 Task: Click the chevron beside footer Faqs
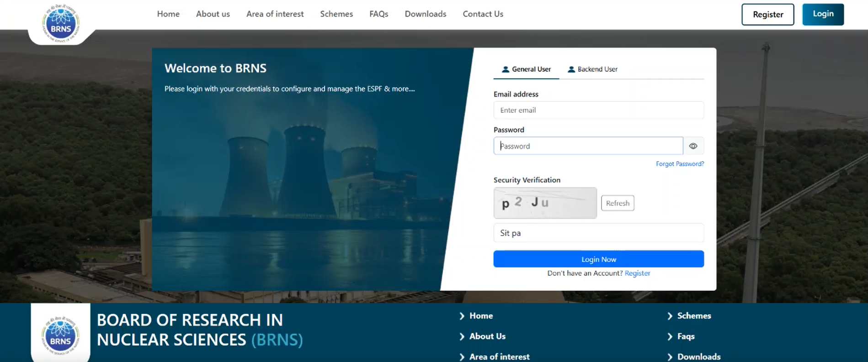coord(670,336)
